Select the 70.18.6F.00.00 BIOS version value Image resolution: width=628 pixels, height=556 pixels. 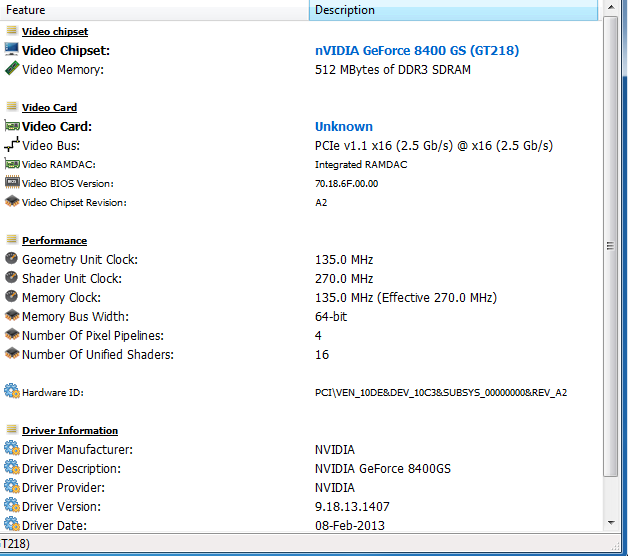(346, 183)
